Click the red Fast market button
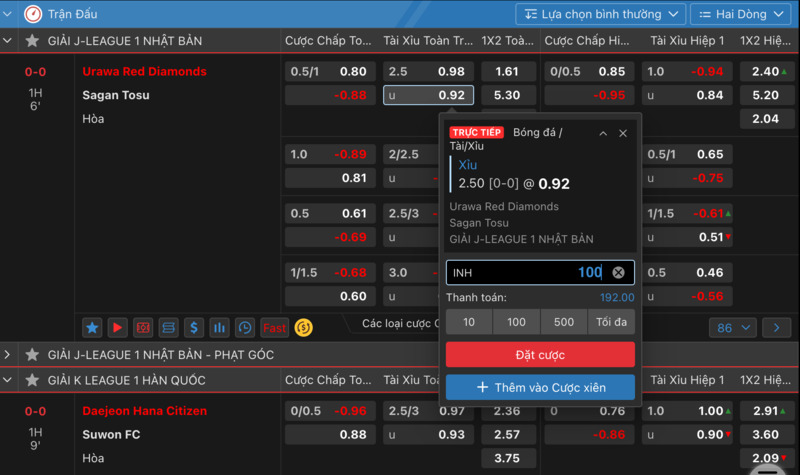 click(274, 328)
